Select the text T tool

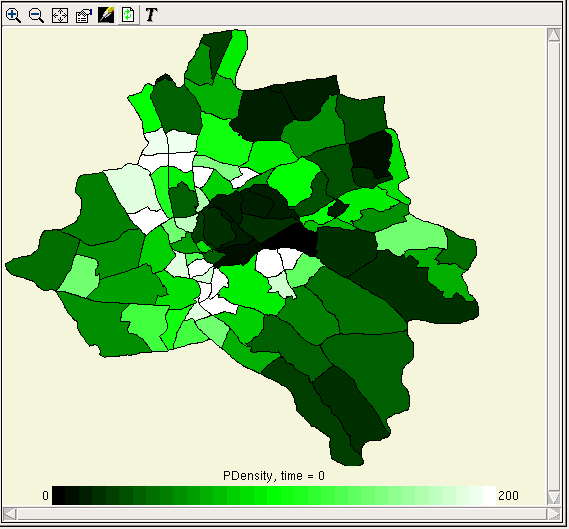click(x=151, y=15)
